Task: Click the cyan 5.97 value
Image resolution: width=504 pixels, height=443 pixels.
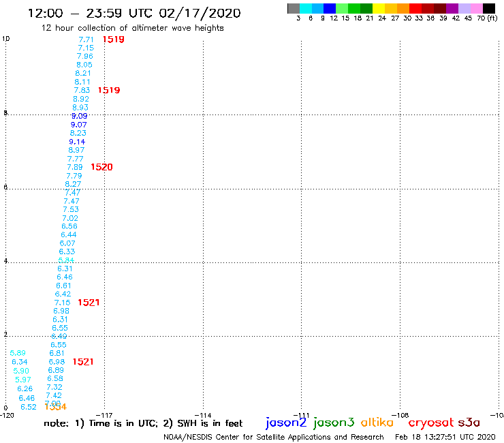Action: pos(23,380)
